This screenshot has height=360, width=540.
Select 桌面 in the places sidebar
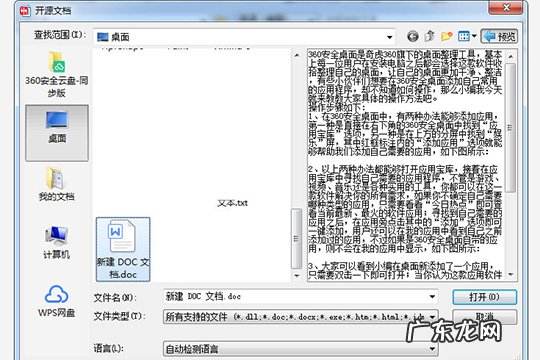pos(57,133)
